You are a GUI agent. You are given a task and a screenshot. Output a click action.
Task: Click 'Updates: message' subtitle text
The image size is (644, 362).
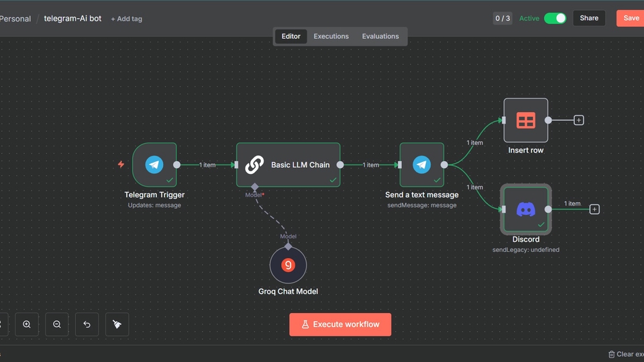pos(154,206)
